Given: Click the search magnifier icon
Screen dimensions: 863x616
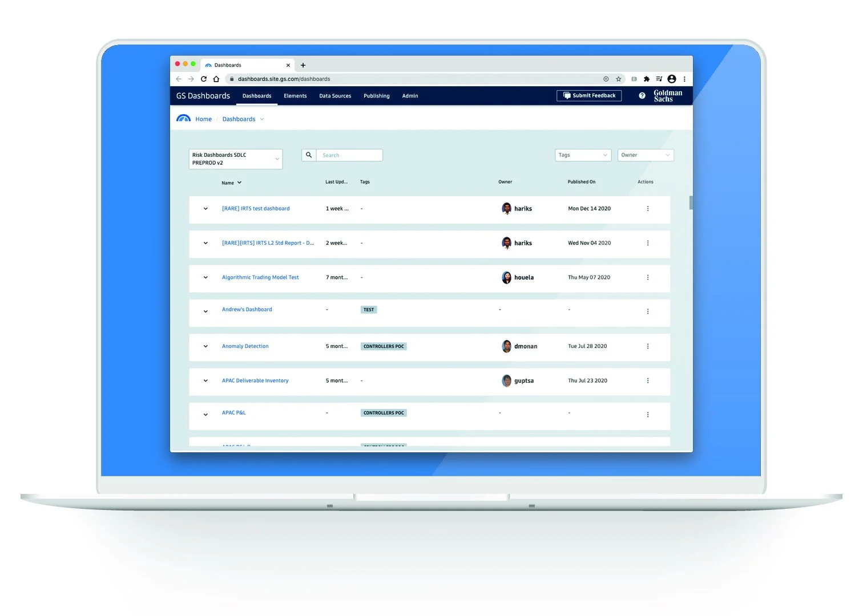Looking at the screenshot, I should click(309, 155).
